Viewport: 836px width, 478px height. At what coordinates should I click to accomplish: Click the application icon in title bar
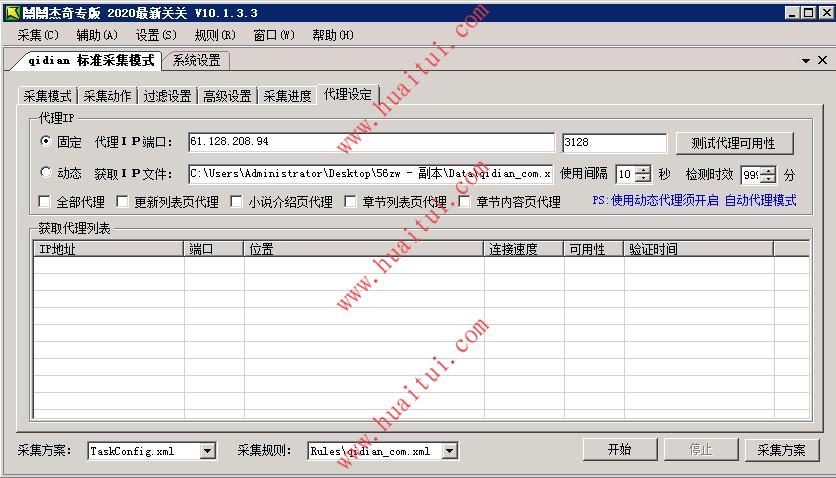pos(12,13)
